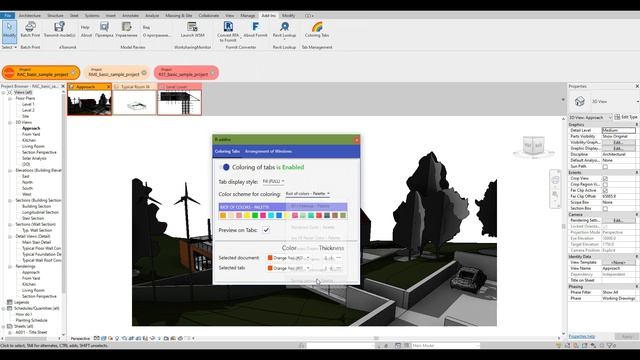The width and height of the screenshot is (640, 360).
Task: Switch to the Architecture ribbon tab
Action: (x=30, y=16)
